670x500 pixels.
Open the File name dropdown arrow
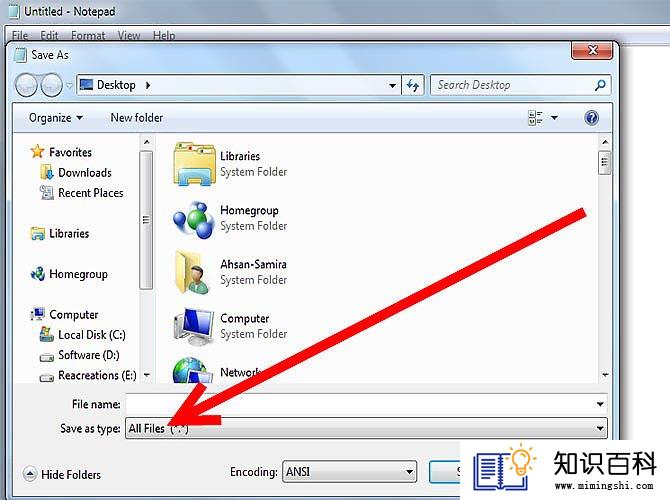pyautogui.click(x=599, y=404)
